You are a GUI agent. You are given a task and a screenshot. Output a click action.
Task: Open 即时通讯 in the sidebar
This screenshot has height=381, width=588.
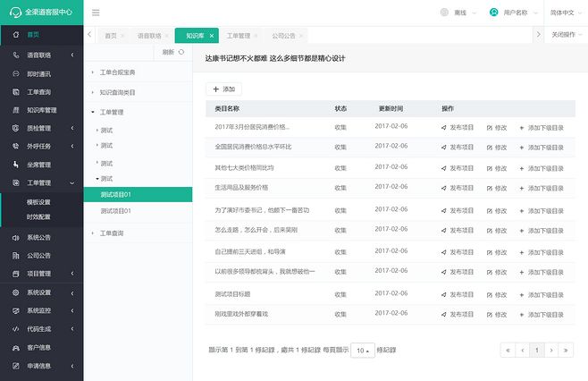38,74
